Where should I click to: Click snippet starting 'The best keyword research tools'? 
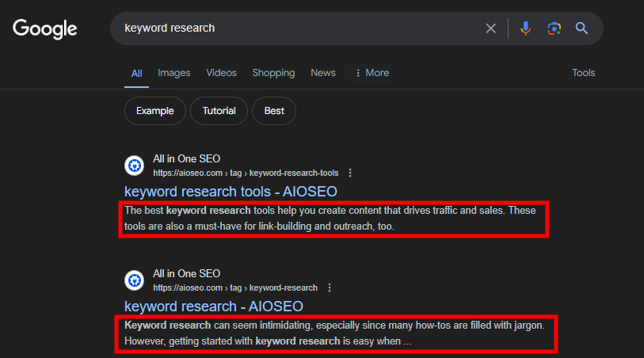coord(330,219)
